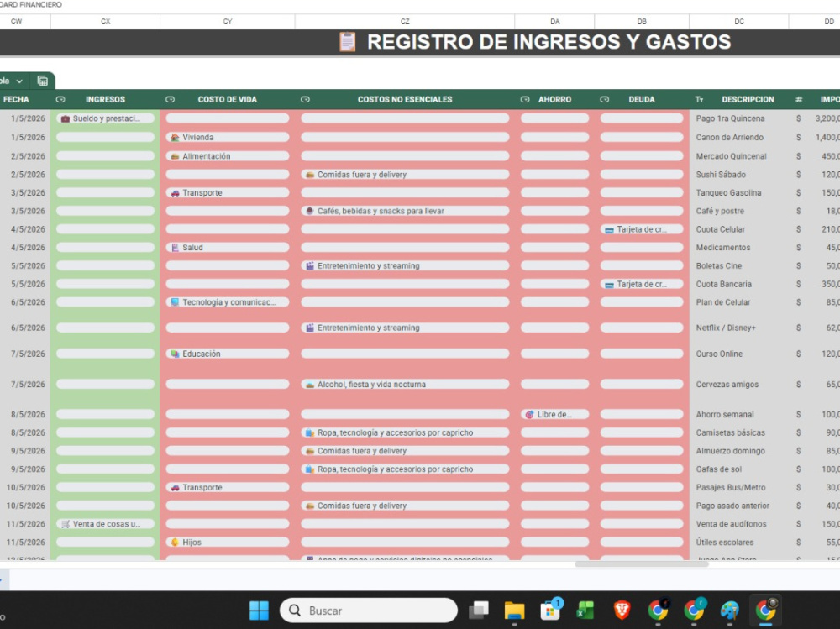Select the AHORRO column header
840x629 pixels.
point(554,100)
